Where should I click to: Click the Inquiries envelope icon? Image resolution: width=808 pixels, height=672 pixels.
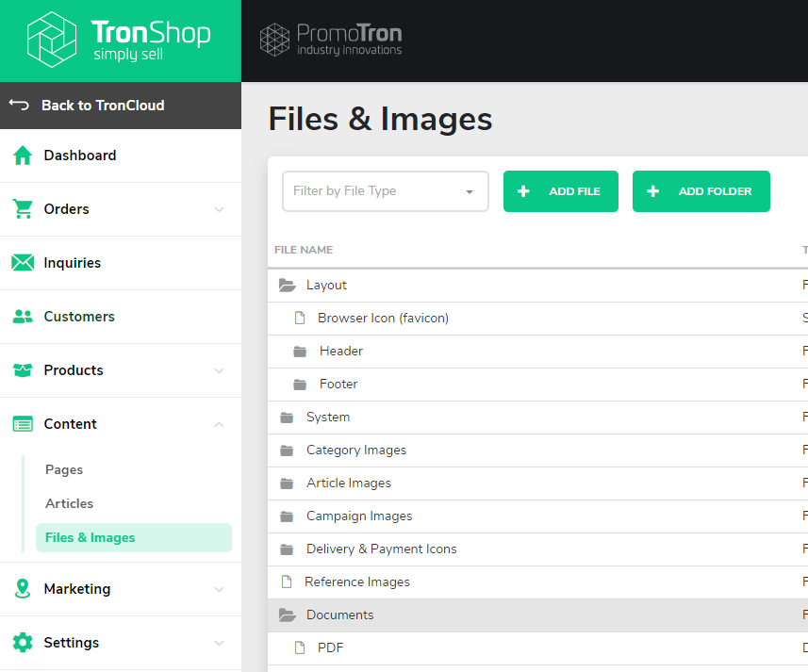23,263
